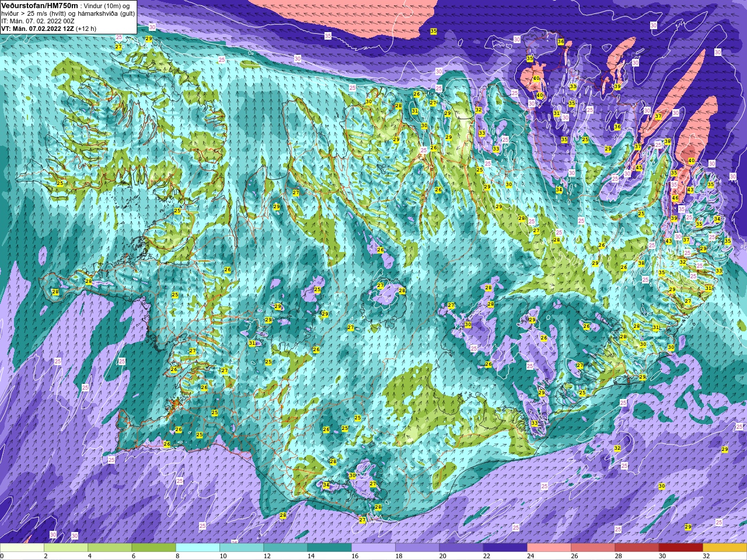Screen dimensions: 747x560
Task: Click the '22' scale label under the legend
Action: coord(487,556)
